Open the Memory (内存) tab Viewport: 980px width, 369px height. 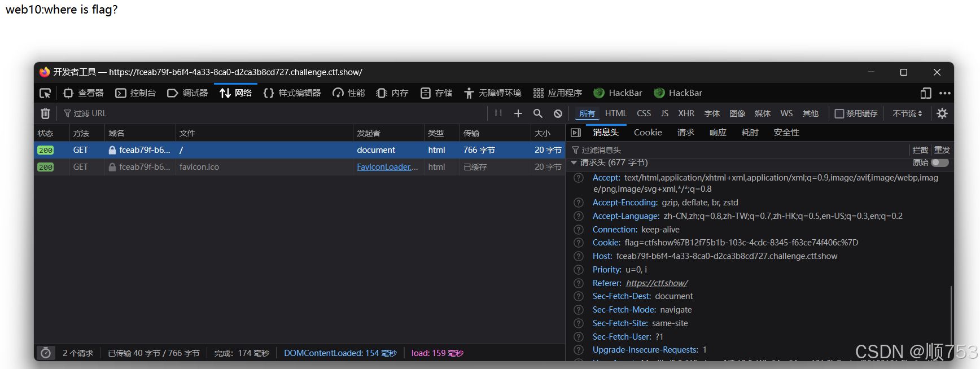coord(392,93)
